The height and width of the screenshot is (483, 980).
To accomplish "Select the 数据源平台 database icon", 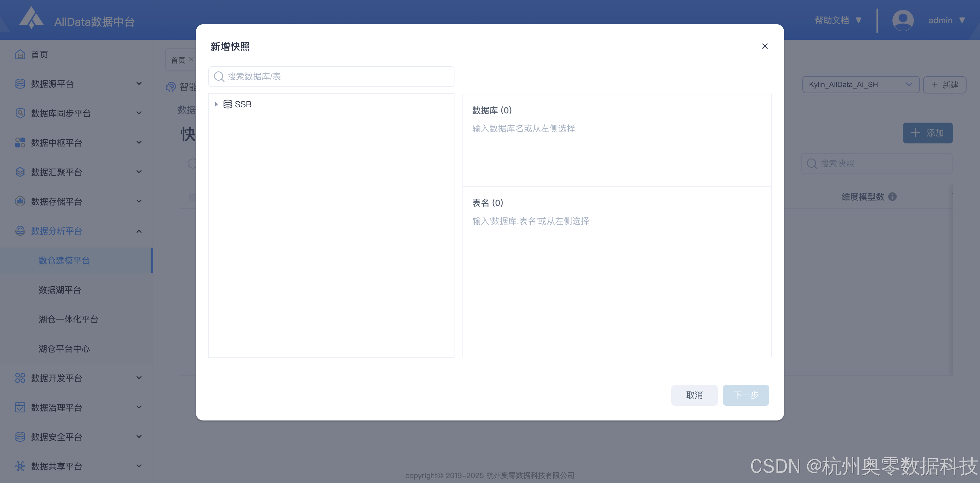I will tap(20, 84).
